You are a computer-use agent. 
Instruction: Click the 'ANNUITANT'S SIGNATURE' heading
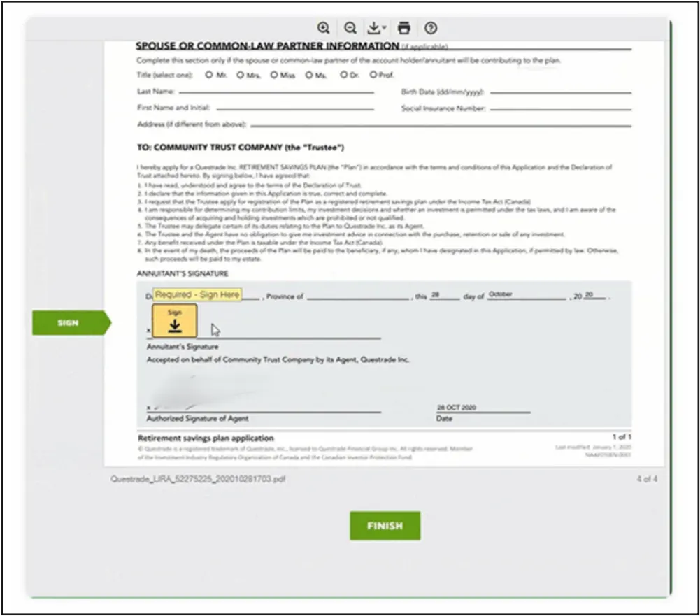click(183, 273)
